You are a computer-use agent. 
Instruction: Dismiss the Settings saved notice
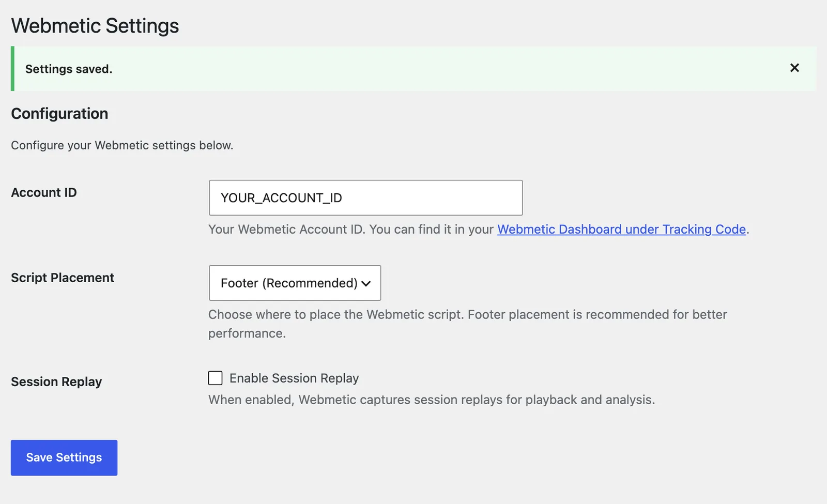(794, 68)
